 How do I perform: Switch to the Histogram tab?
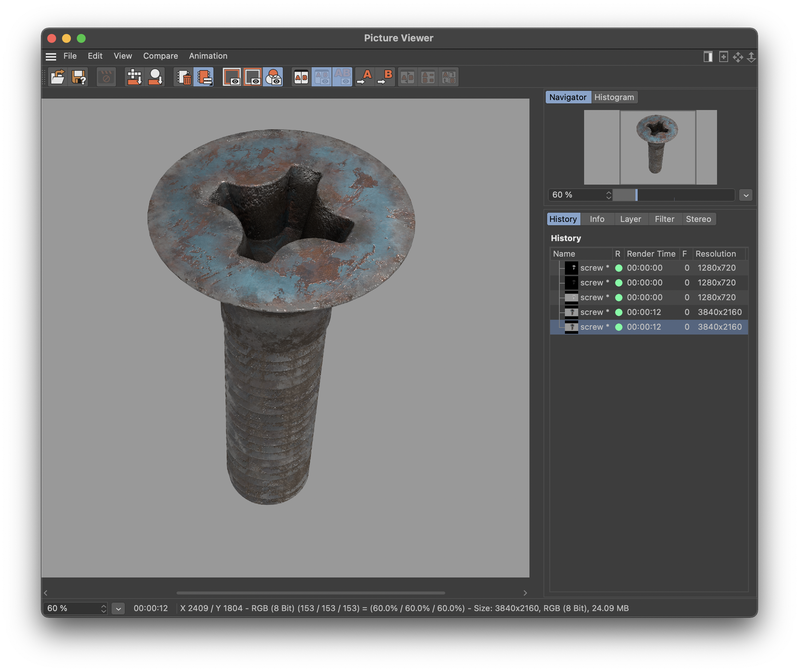[614, 96]
